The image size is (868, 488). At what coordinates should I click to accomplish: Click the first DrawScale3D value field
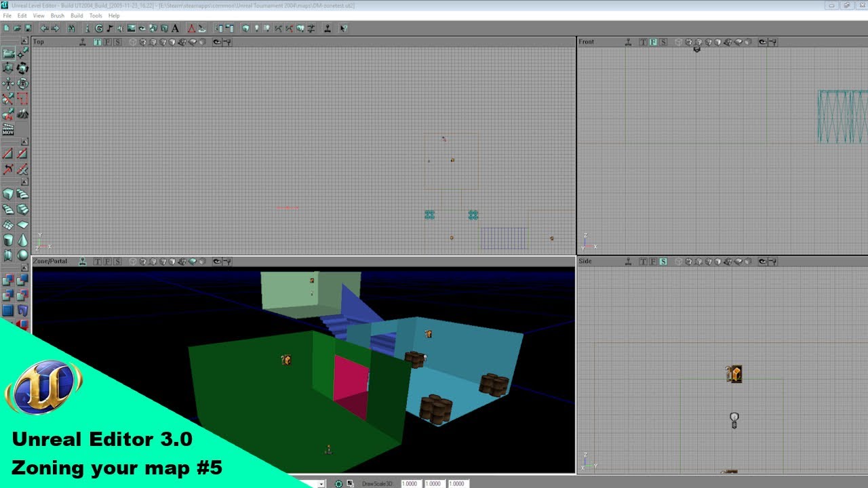pyautogui.click(x=410, y=483)
